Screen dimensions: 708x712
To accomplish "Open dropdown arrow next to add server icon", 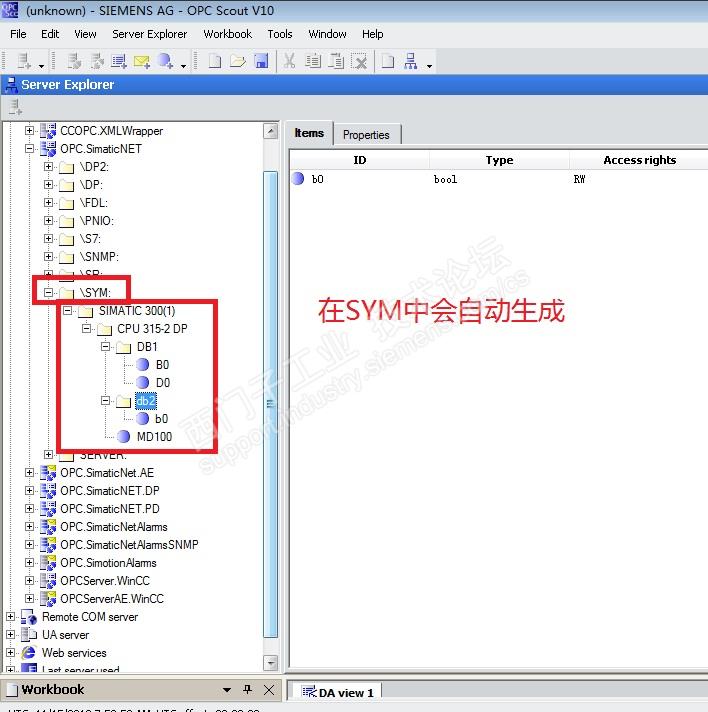I will tap(41, 66).
